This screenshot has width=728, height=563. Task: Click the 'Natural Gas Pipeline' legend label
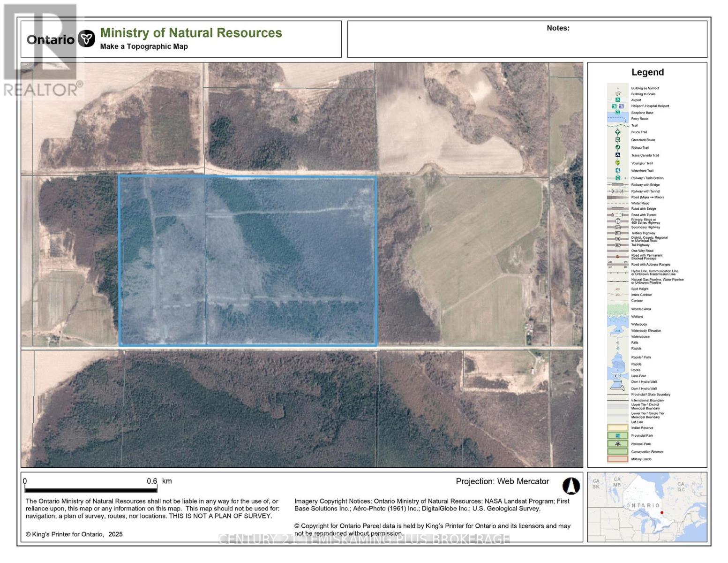click(657, 281)
